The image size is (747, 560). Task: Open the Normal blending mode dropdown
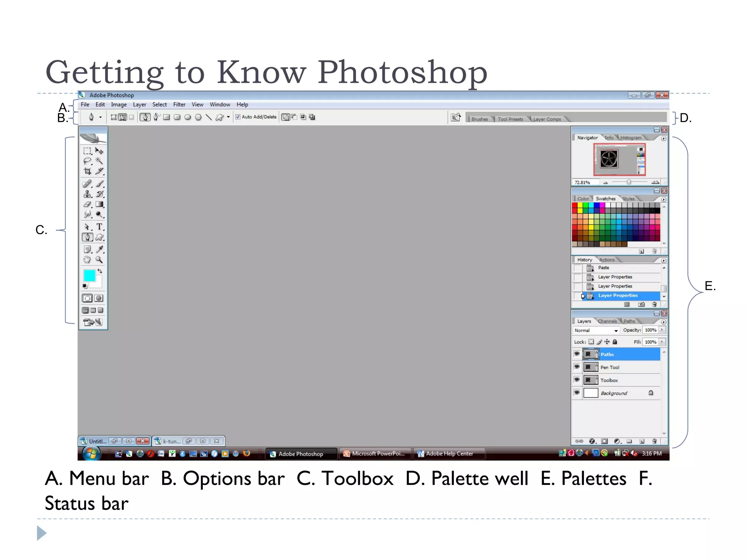tap(596, 330)
